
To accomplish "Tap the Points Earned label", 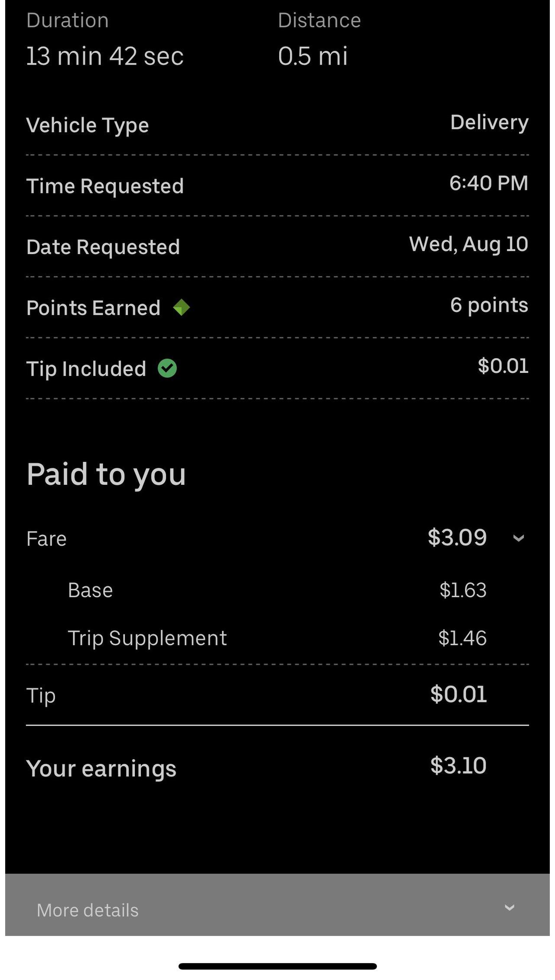I will [x=93, y=308].
